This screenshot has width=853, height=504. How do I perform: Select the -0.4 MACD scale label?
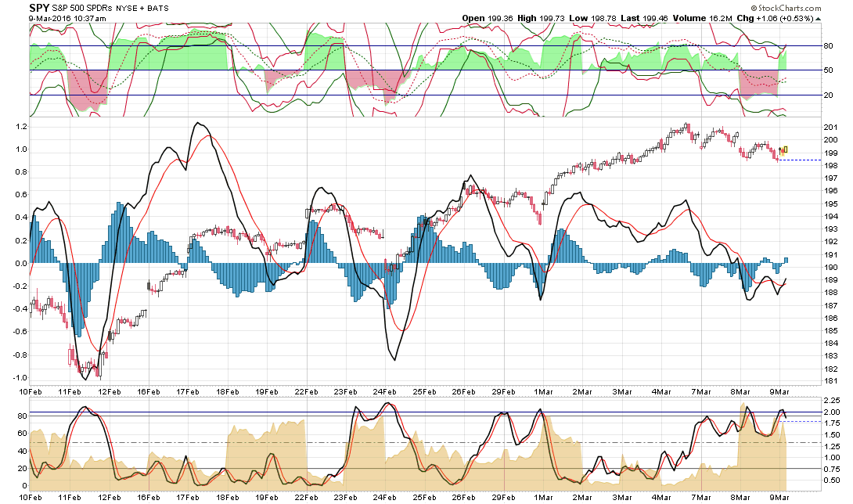pyautogui.click(x=19, y=309)
